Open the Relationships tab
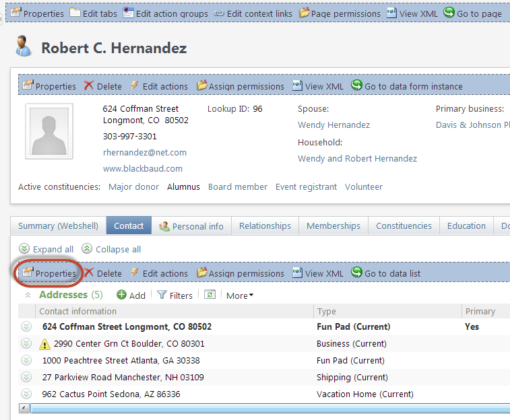510x420 pixels. [265, 225]
